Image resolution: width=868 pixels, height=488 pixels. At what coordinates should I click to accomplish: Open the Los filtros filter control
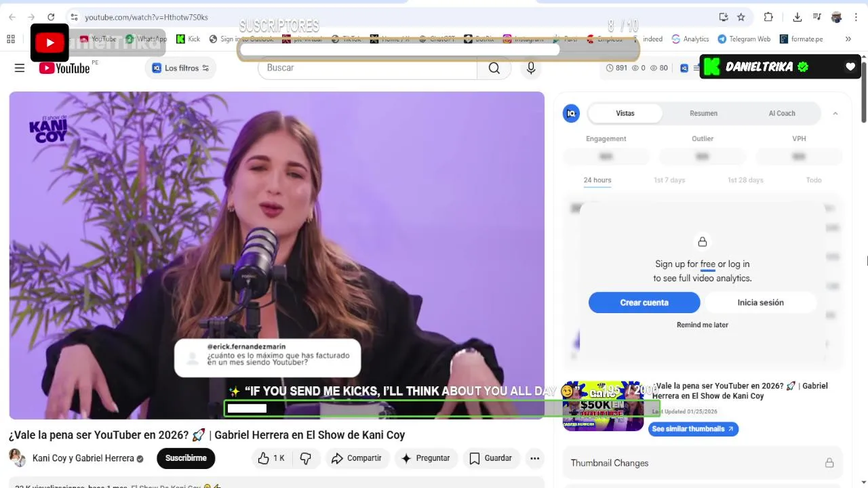pos(180,68)
